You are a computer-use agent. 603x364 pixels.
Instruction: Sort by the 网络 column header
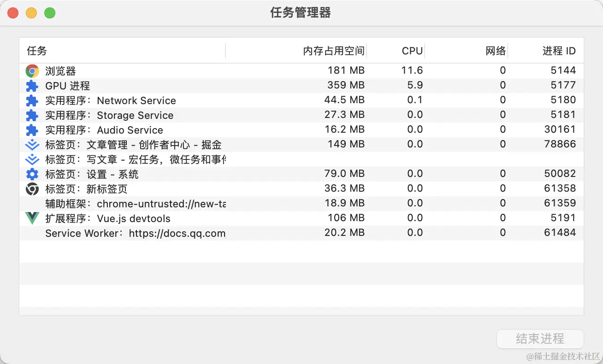(496, 51)
